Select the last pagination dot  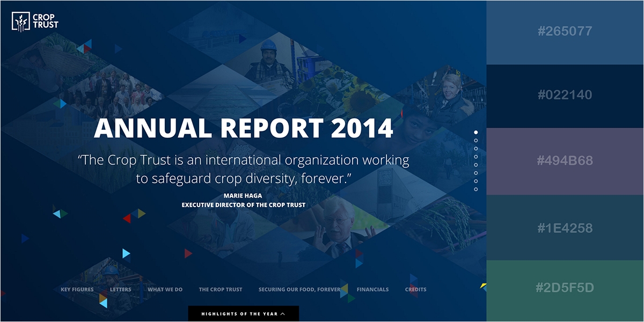coord(476,189)
